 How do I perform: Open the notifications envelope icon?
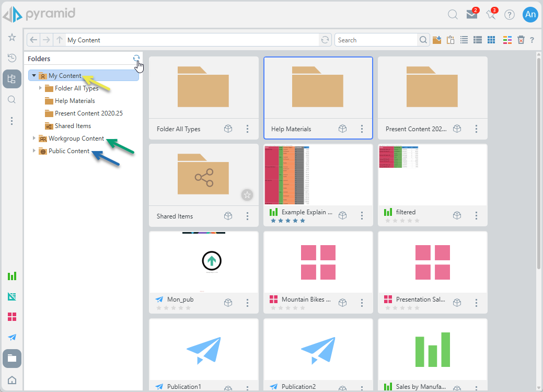[471, 15]
